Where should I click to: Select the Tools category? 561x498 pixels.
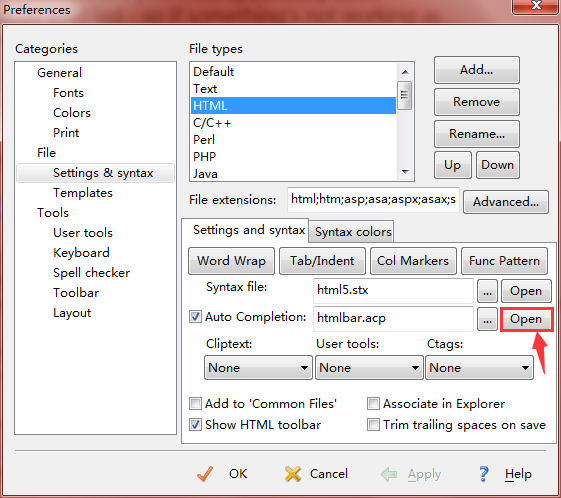coord(53,213)
